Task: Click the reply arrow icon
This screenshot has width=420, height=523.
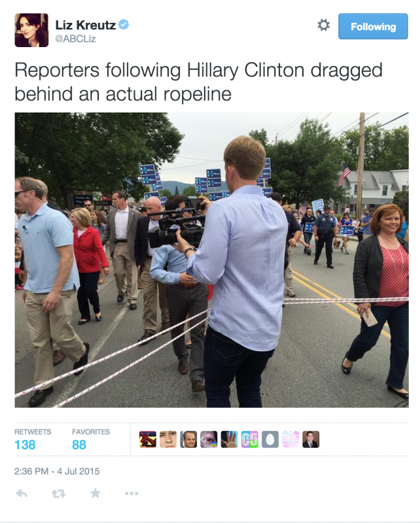Action: [22, 493]
